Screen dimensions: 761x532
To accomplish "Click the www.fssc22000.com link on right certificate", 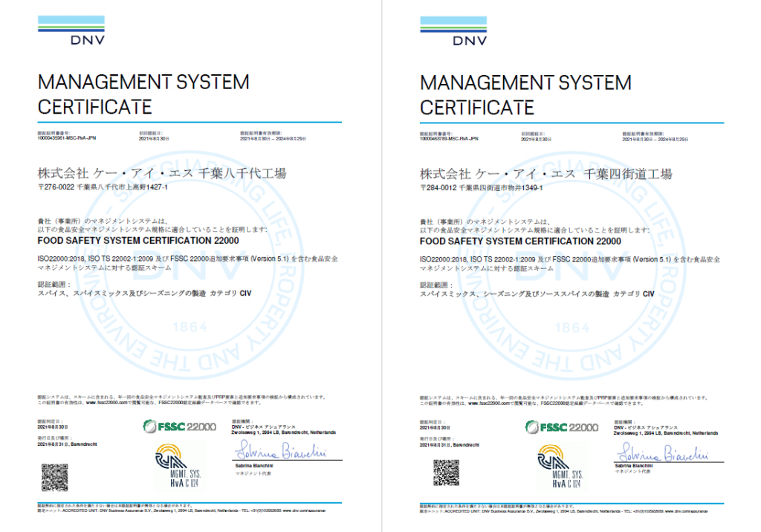I will 489,403.
